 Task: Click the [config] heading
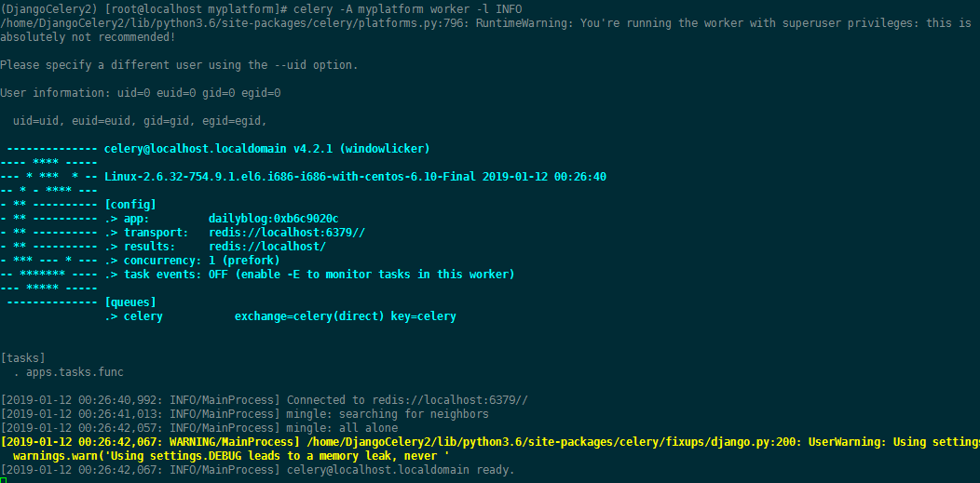[130, 205]
